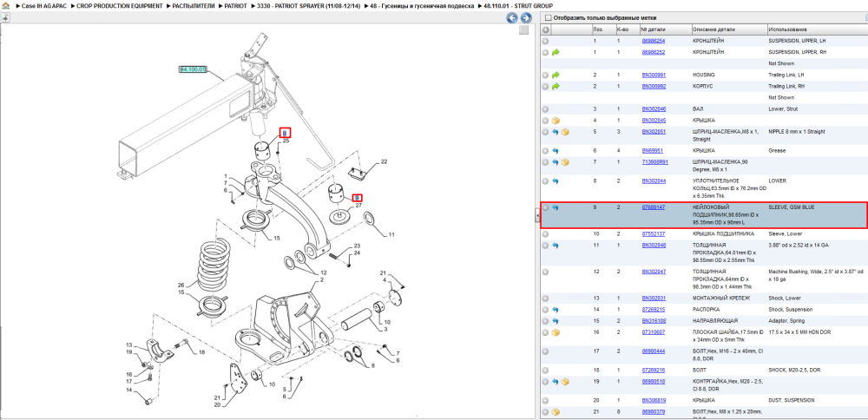This screenshot has width=868, height=420.
Task: Toggle 'Отобразить только выбранные метки' checkbox
Action: click(548, 17)
